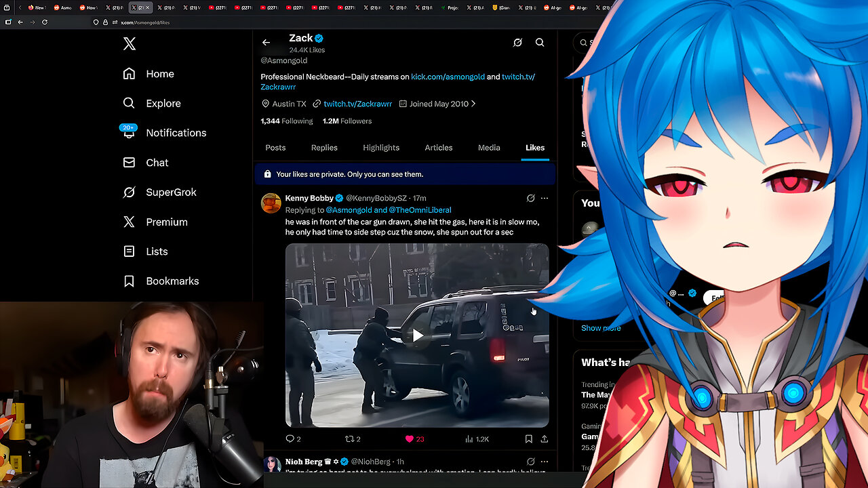Click the likes are private notice banner
This screenshot has height=488, width=868.
[x=405, y=174]
